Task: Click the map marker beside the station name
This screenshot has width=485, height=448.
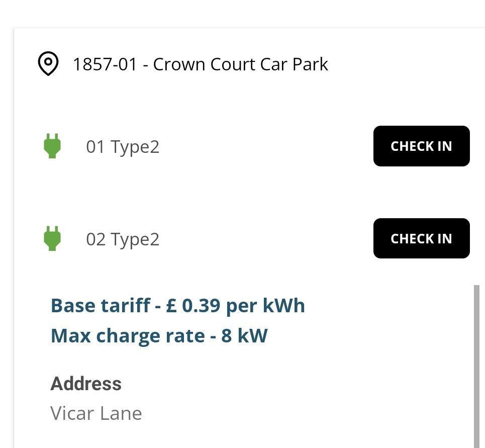Action: 48,64
